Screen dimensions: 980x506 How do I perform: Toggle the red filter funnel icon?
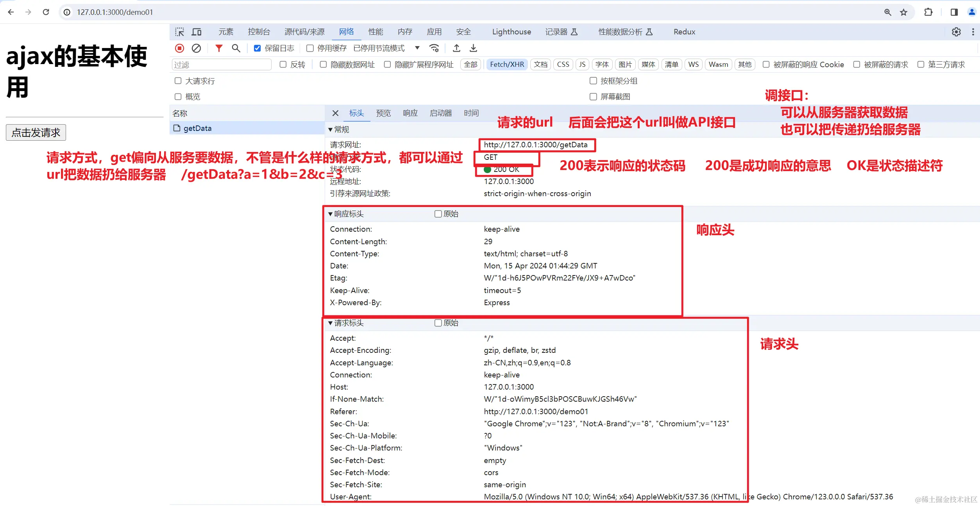click(219, 48)
